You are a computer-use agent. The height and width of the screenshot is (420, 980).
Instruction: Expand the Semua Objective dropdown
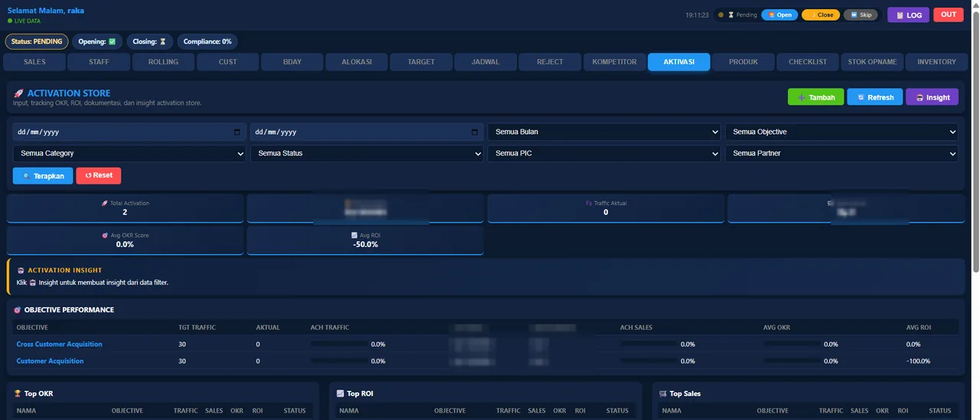point(841,132)
